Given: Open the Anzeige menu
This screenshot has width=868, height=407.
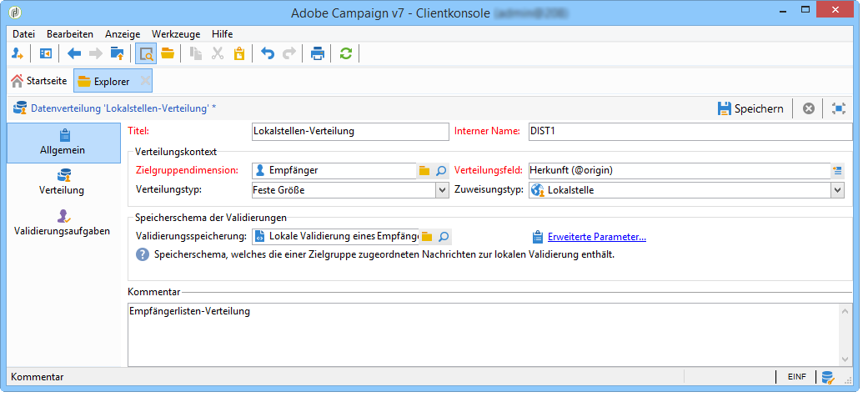Looking at the screenshot, I should point(123,34).
